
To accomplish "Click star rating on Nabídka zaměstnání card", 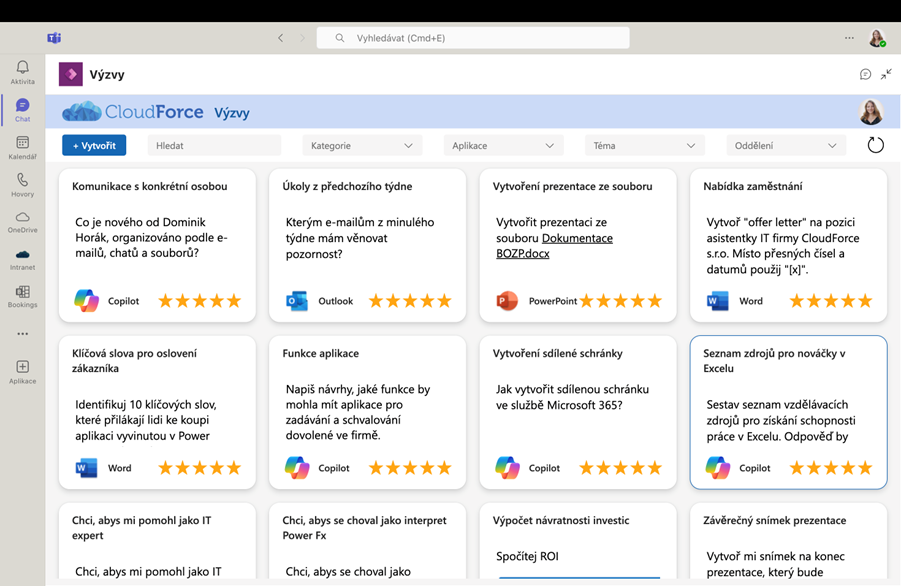I will [x=830, y=300].
